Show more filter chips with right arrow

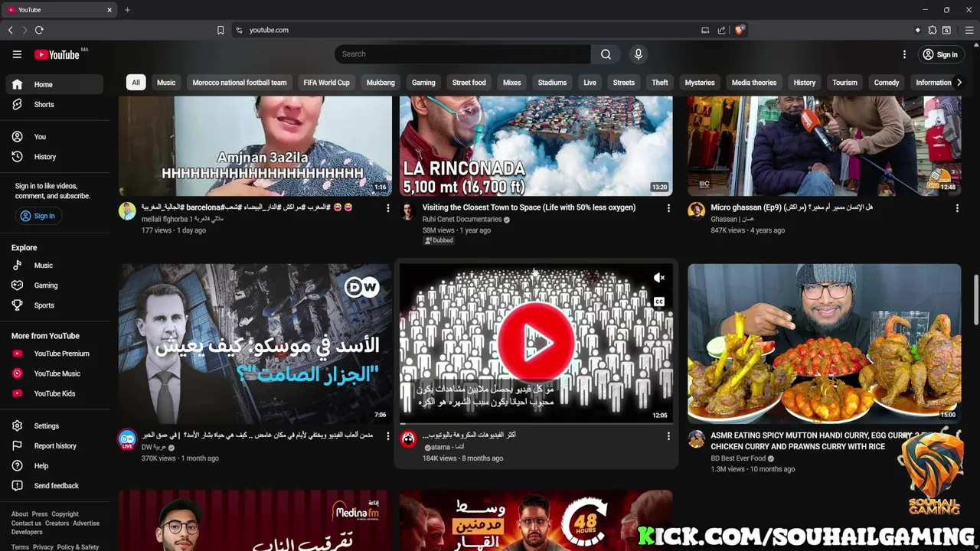tap(959, 83)
